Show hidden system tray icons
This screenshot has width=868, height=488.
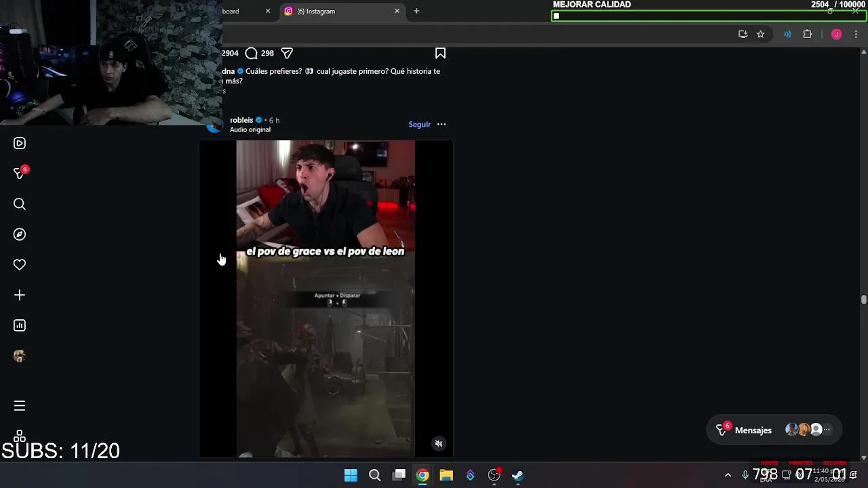point(728,475)
